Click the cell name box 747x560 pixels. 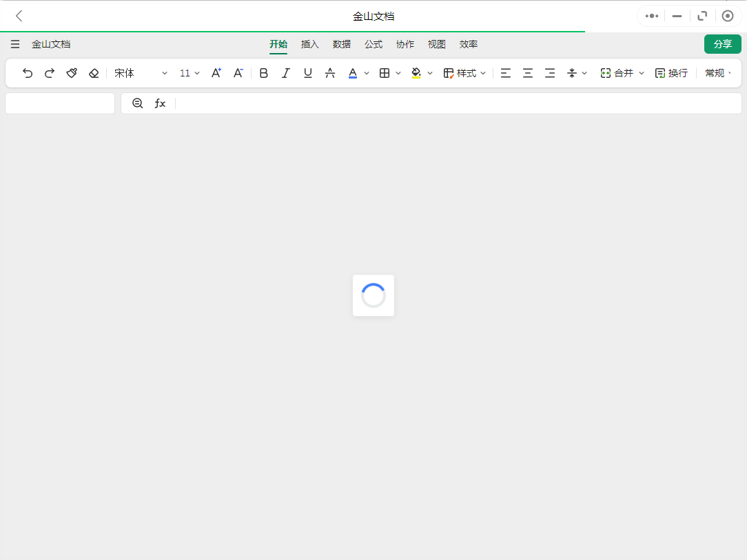[x=60, y=103]
